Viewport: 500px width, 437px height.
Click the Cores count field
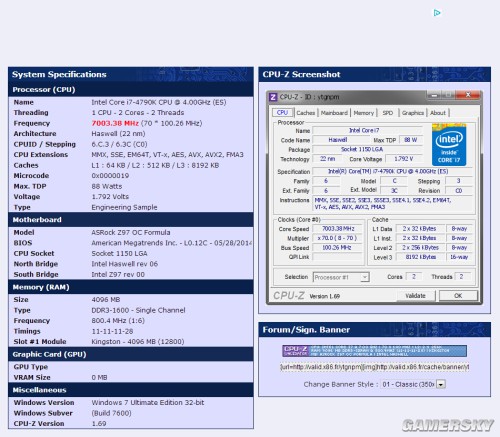(414, 277)
